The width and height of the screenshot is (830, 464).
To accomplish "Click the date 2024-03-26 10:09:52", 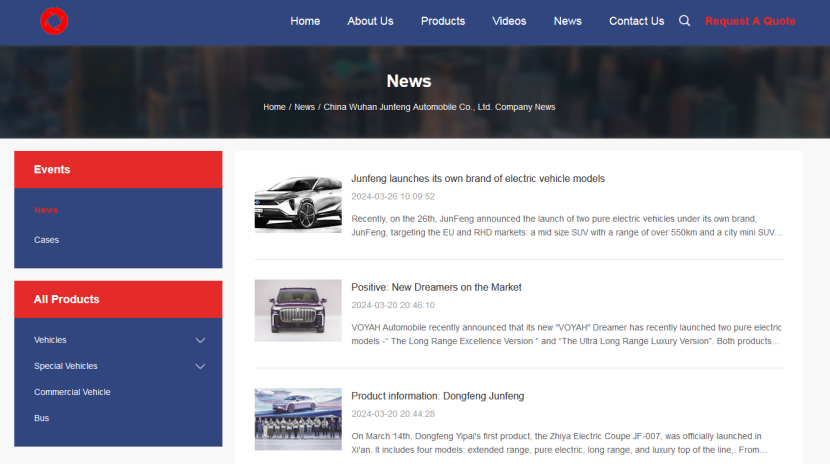I will point(393,196).
